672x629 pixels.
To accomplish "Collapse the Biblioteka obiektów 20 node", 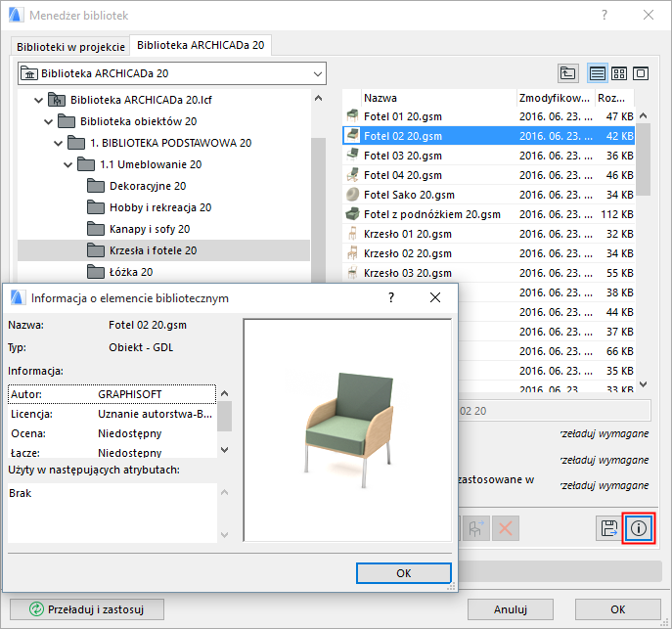I will click(49, 121).
